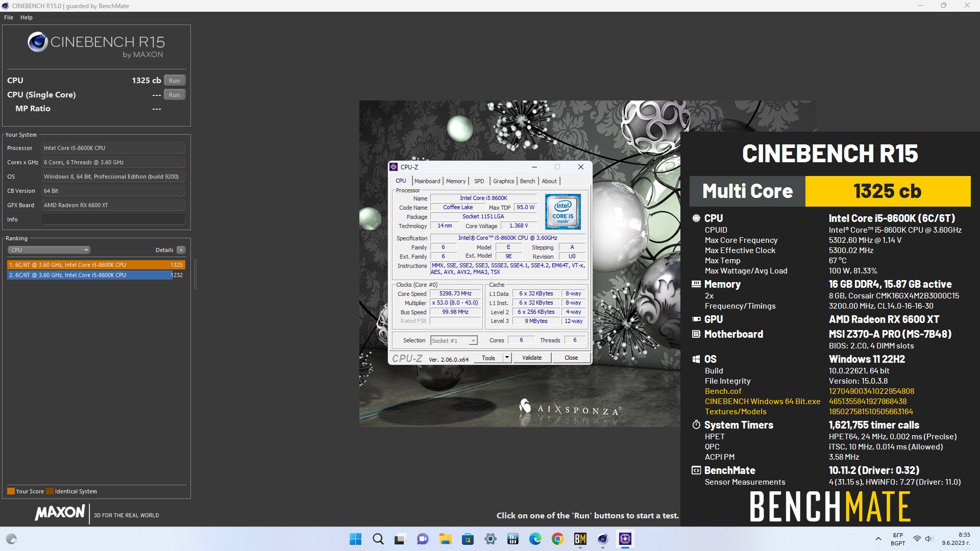This screenshot has height=551, width=980.
Task: Click BenchMate OS Windows logo icon
Action: coord(696,359)
